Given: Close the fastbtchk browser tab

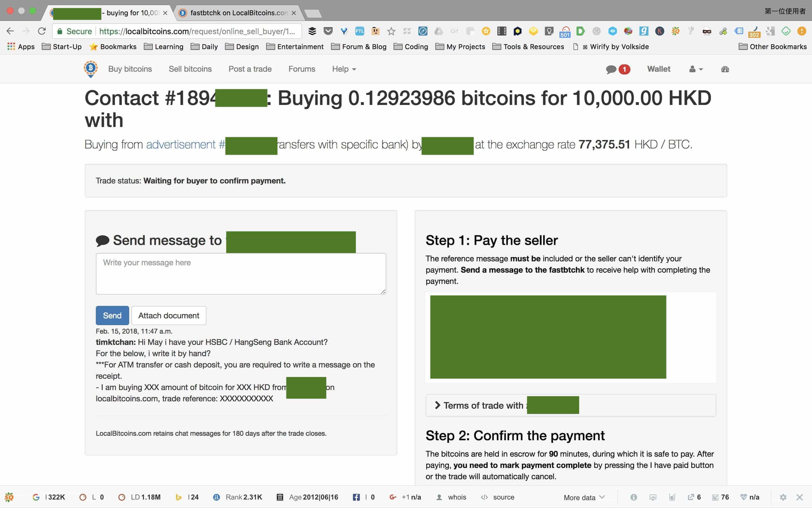Looking at the screenshot, I should tap(294, 13).
